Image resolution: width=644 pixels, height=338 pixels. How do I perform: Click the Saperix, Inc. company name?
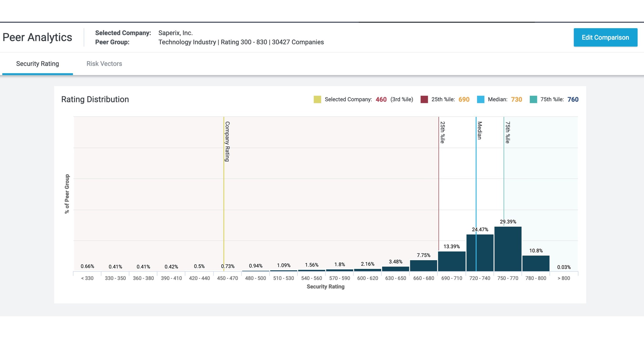(x=175, y=33)
